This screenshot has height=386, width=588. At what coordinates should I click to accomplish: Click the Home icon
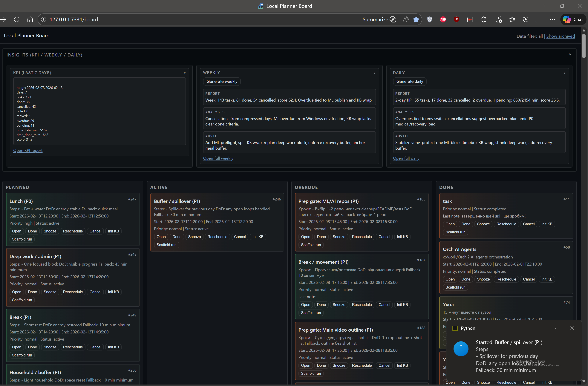pos(30,19)
